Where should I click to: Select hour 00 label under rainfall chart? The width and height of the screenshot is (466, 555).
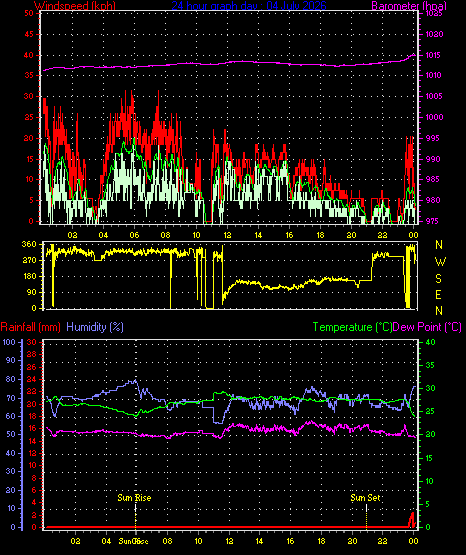(413, 541)
